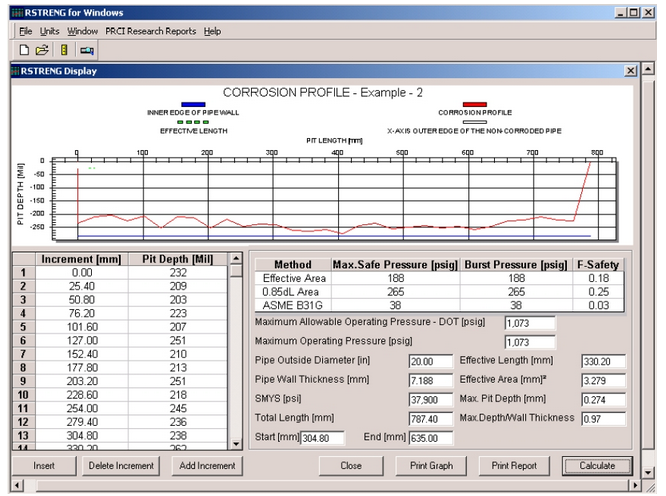Click pit depth cell 218

pos(178,395)
